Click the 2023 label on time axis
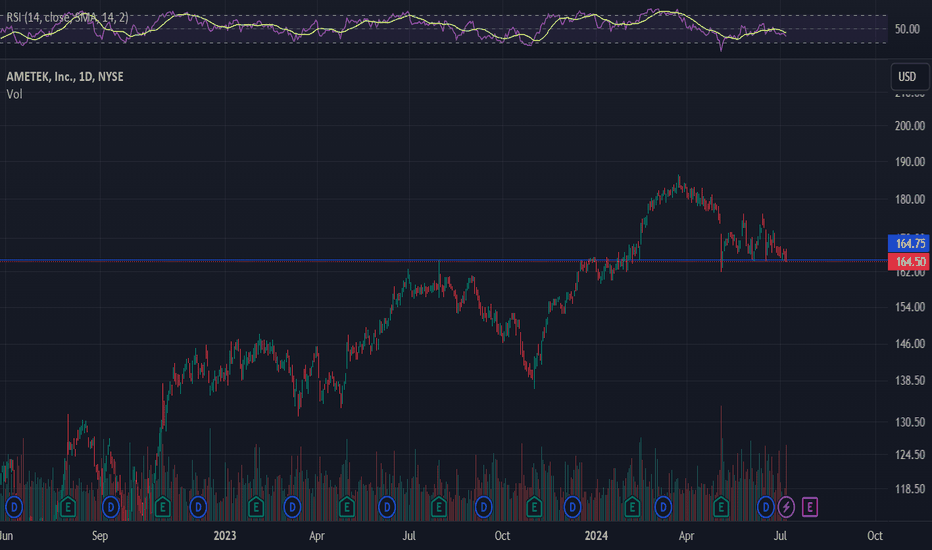 [x=225, y=536]
